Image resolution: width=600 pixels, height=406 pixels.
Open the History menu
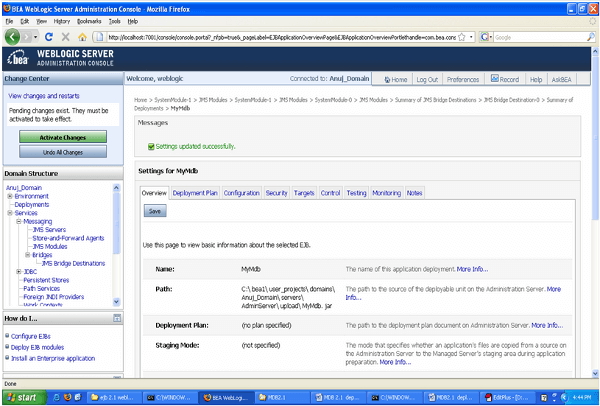62,21
